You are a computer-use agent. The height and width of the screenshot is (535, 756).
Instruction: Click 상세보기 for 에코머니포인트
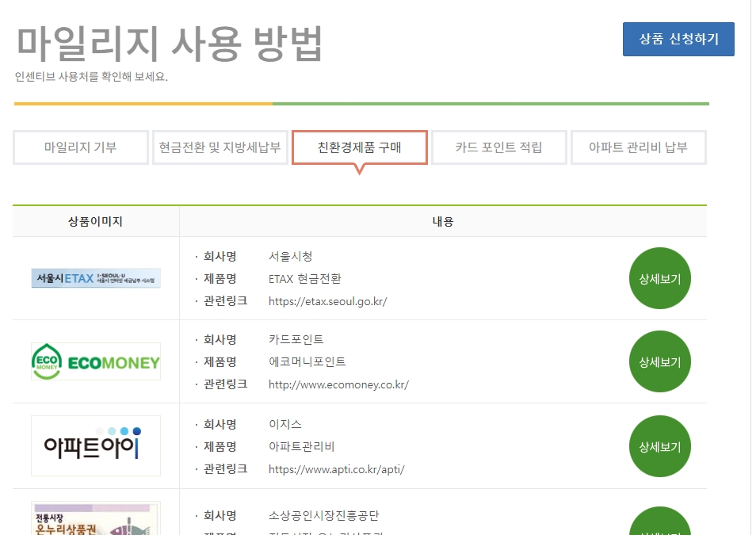[659, 361]
